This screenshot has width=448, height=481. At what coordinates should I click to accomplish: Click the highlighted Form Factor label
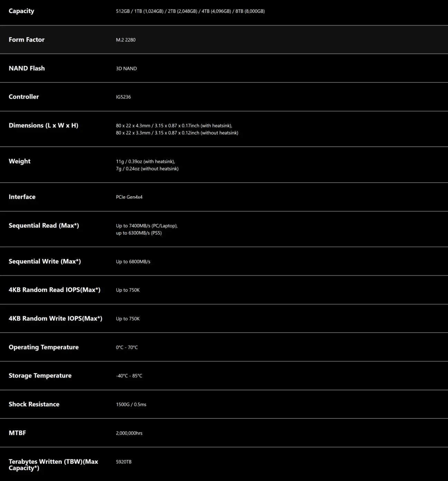tap(27, 40)
